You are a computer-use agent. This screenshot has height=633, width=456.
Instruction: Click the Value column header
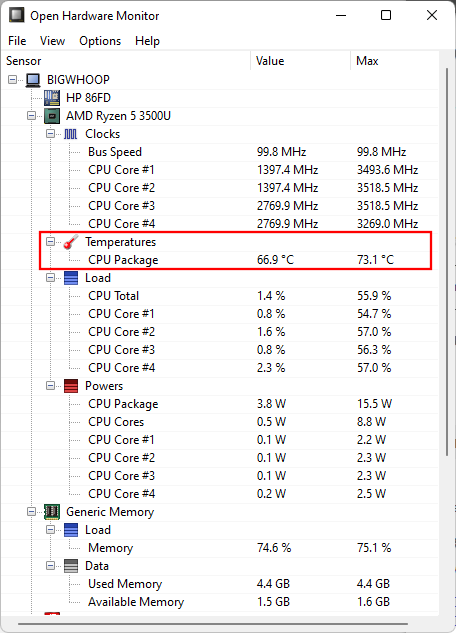pos(301,61)
